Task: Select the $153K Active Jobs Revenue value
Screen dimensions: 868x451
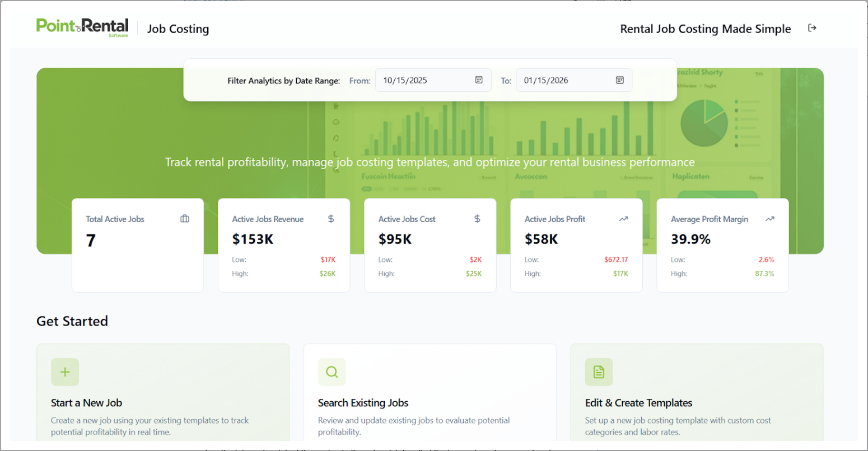Action: pos(253,239)
